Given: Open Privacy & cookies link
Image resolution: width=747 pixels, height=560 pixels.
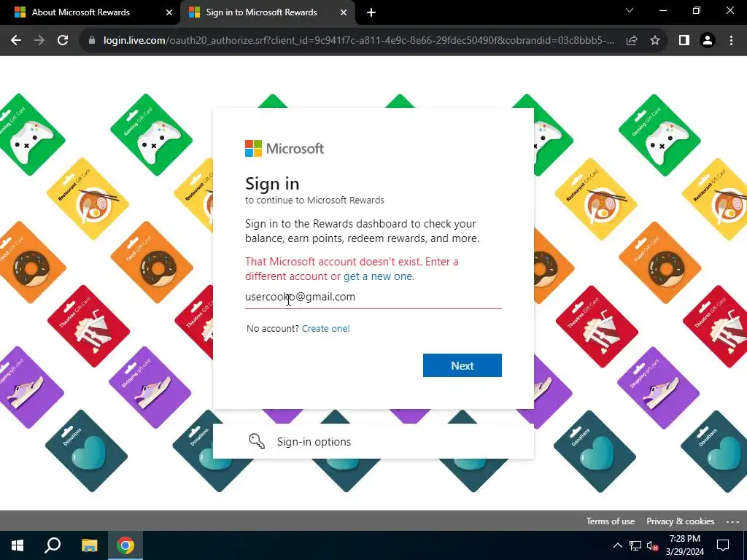Looking at the screenshot, I should tap(681, 521).
